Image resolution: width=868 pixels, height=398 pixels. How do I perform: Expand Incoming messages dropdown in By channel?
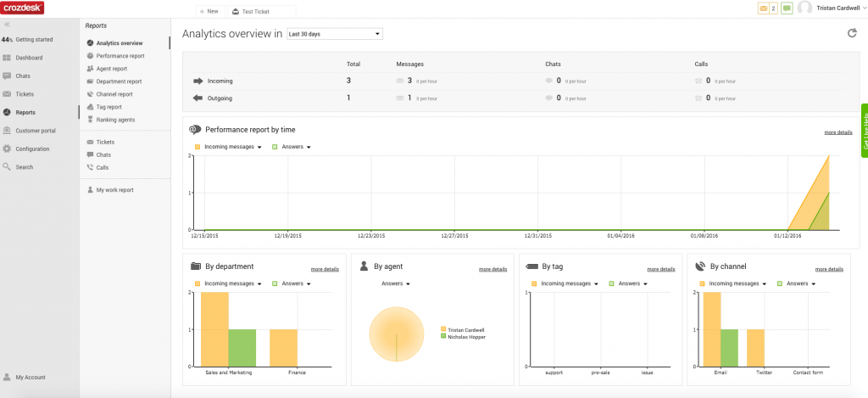coord(764,283)
